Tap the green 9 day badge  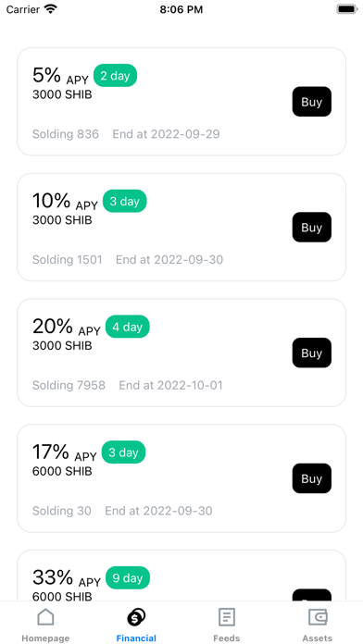click(128, 578)
